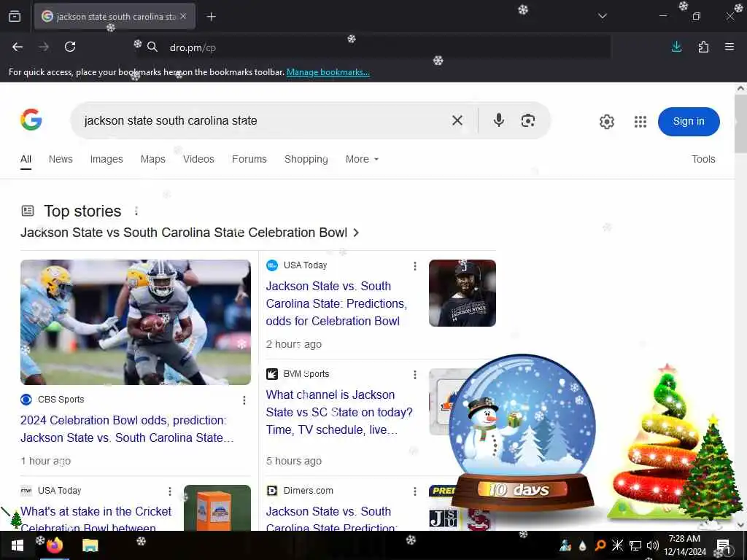
Task: Switch to the Shopping tab
Action: tap(306, 159)
